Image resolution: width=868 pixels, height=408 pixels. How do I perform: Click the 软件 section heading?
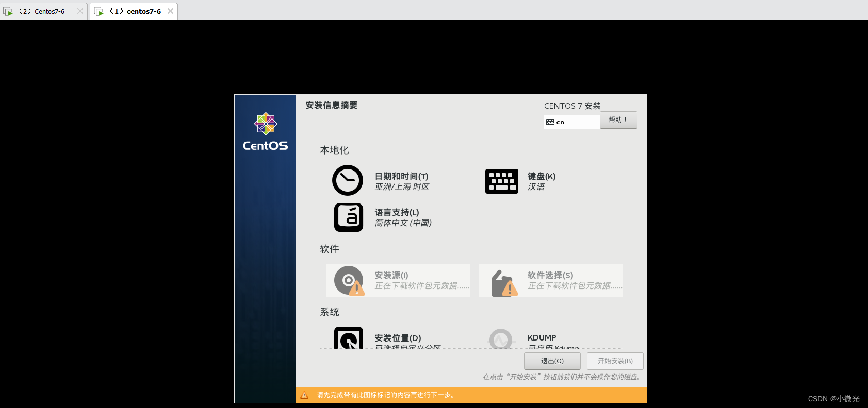[x=330, y=249]
